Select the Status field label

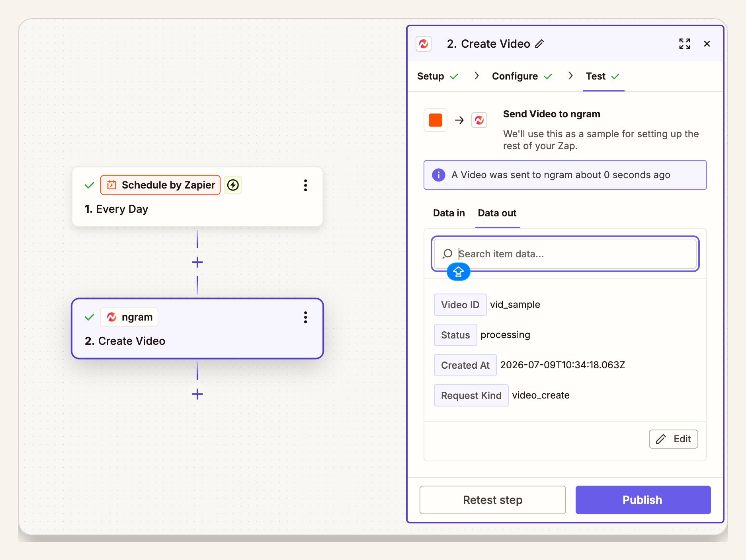pos(455,335)
